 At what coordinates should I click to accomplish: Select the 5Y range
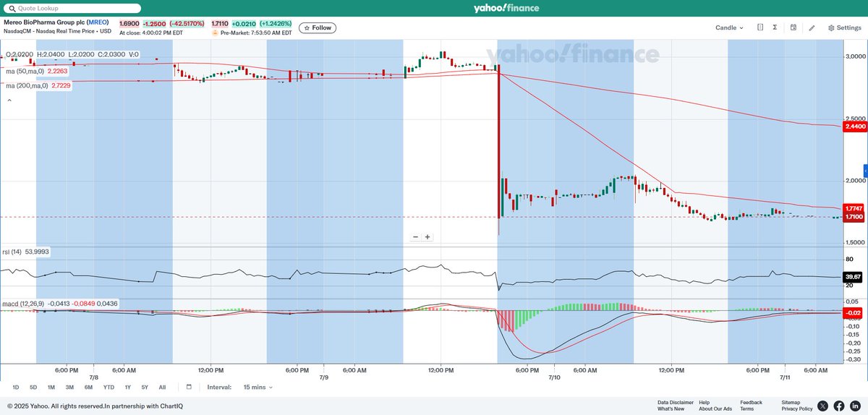(x=145, y=388)
